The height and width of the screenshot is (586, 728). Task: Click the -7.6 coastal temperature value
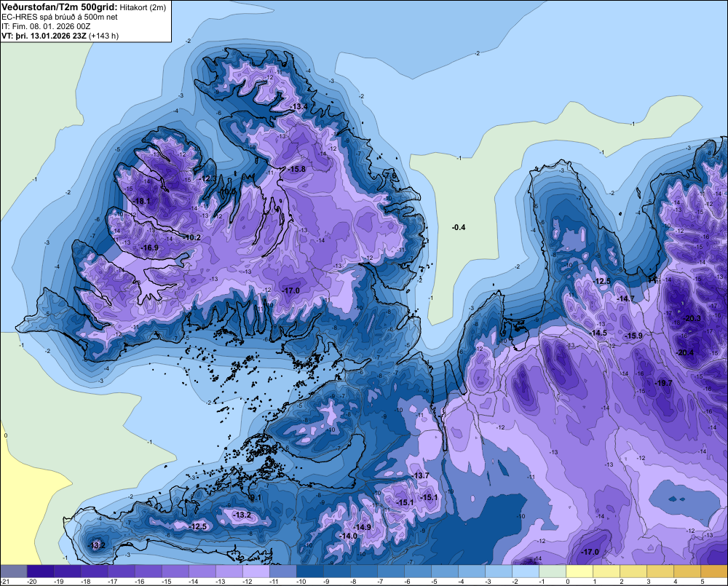click(x=390, y=175)
